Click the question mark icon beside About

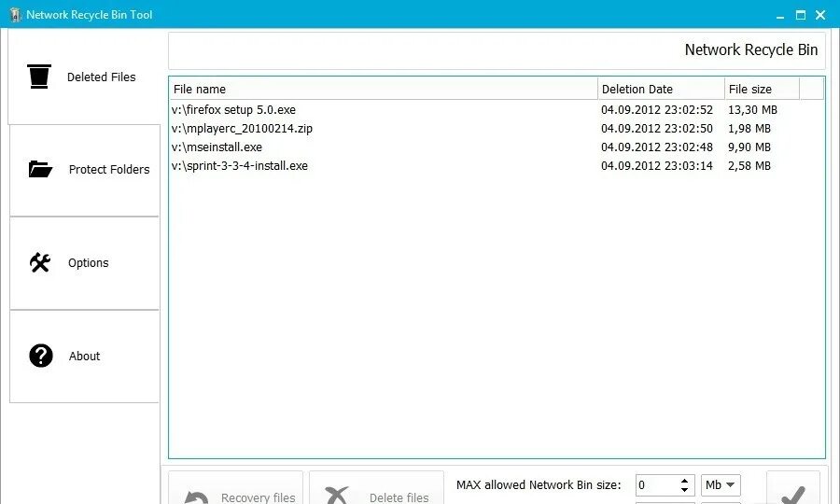point(41,356)
